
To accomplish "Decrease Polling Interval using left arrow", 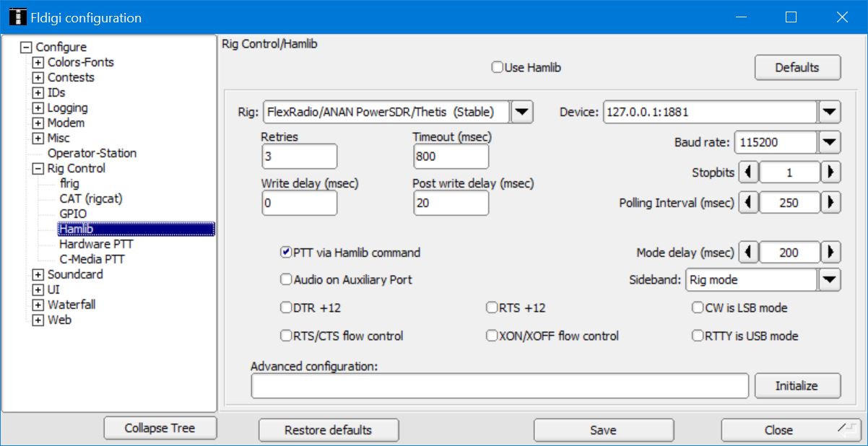I will pyautogui.click(x=748, y=203).
